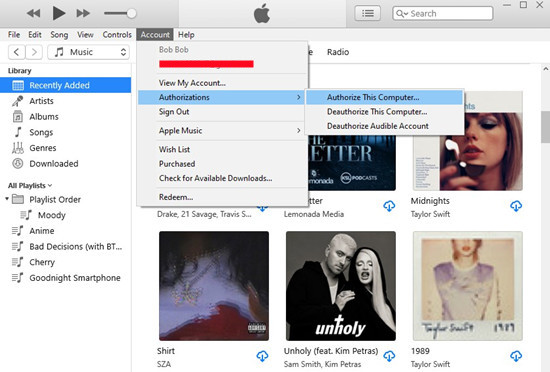
Task: Download 1989 album from cloud
Action: 516,356
